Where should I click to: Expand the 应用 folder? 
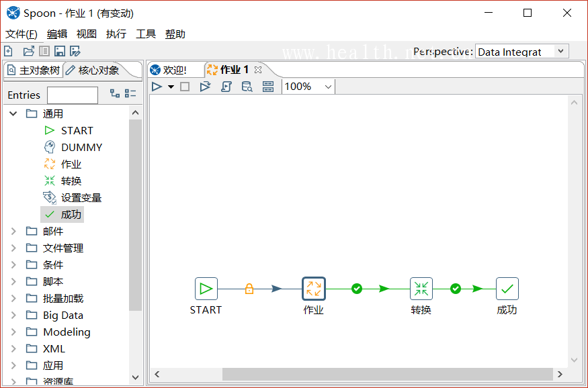click(13, 366)
